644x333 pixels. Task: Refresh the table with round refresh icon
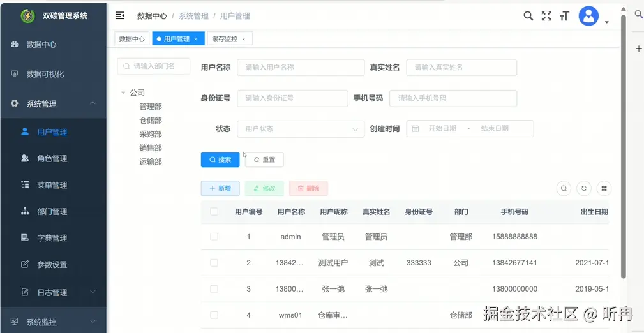click(x=583, y=188)
